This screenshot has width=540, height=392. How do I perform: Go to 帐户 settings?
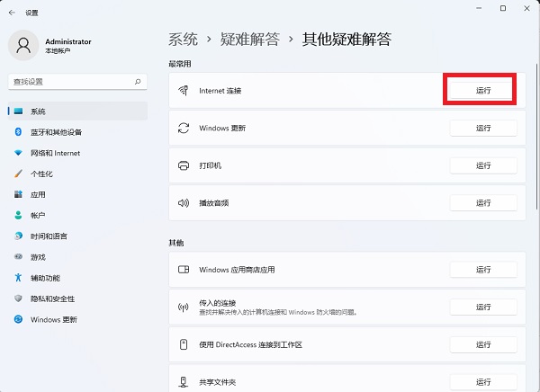coord(38,215)
